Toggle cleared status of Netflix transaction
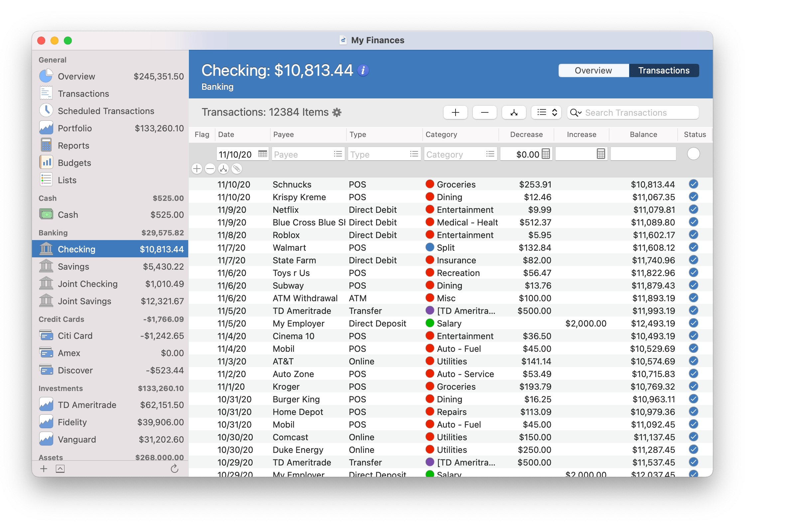Screen dimensions: 798x532 [693, 209]
